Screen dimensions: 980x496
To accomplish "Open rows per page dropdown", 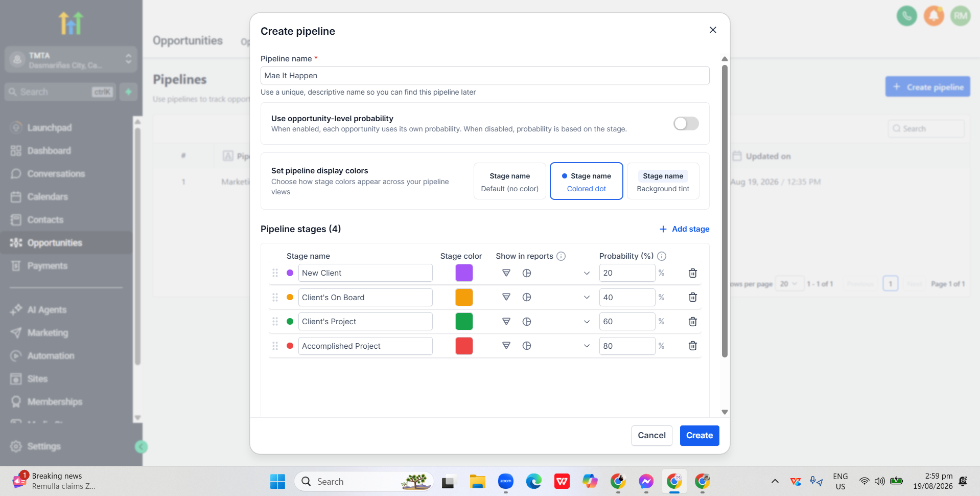I will point(789,284).
